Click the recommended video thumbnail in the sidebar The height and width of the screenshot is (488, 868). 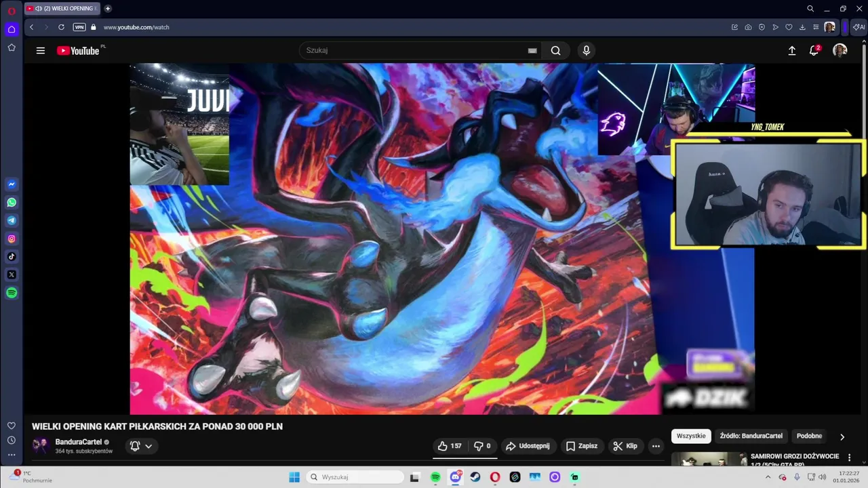[709, 460]
